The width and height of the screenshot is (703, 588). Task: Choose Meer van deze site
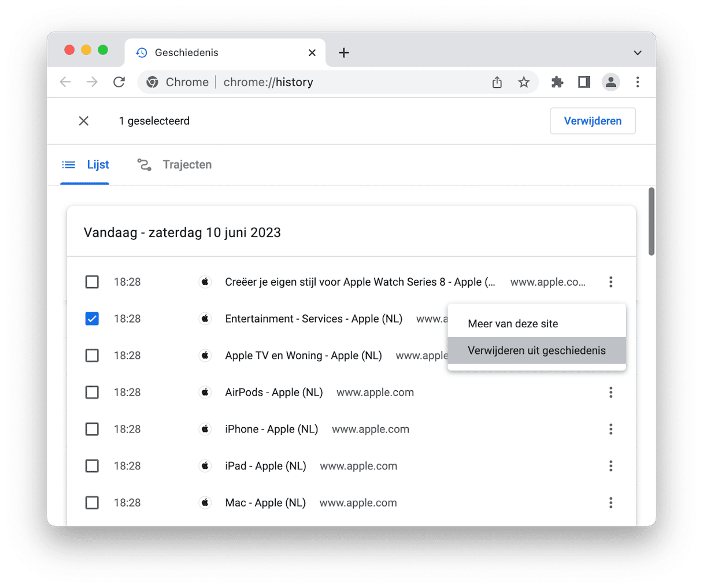(536, 324)
